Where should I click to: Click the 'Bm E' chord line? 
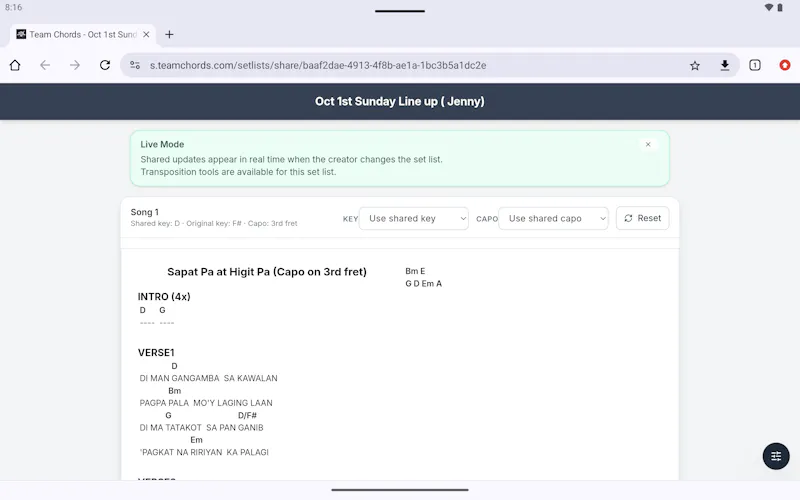point(415,271)
